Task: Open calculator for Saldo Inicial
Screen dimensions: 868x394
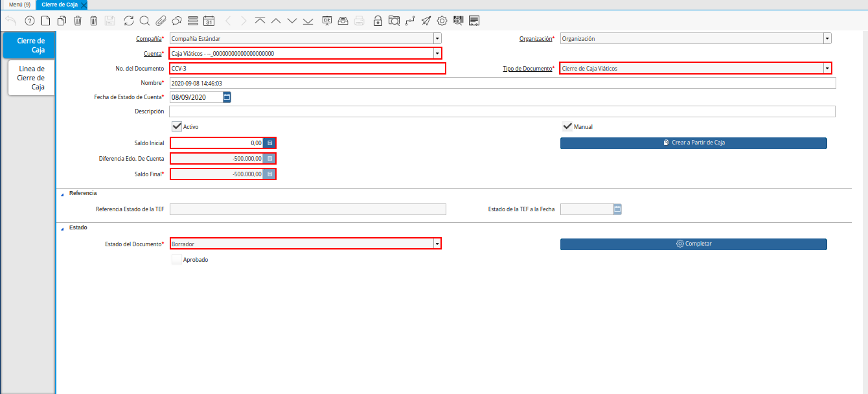Action: [x=270, y=143]
